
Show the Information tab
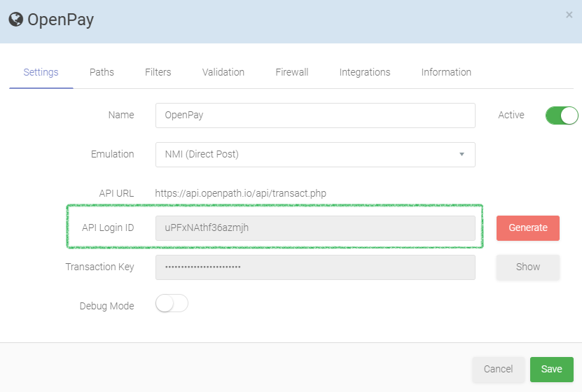click(446, 72)
